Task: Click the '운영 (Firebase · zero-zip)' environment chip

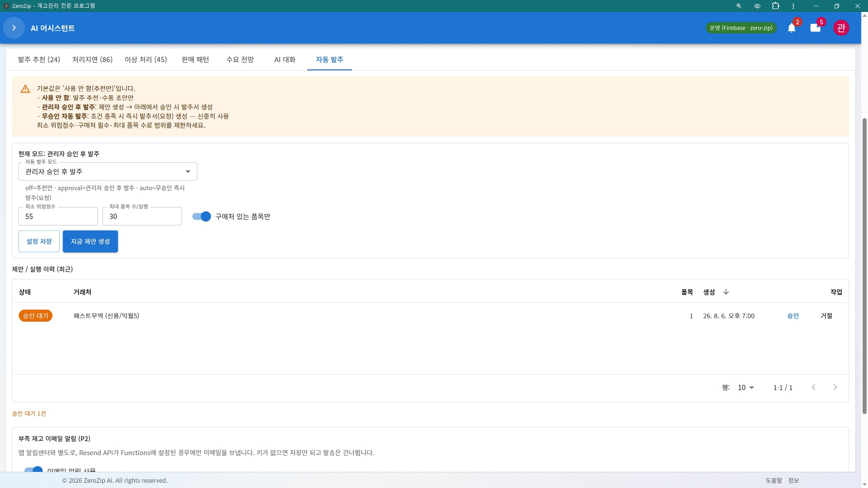Action: [741, 28]
